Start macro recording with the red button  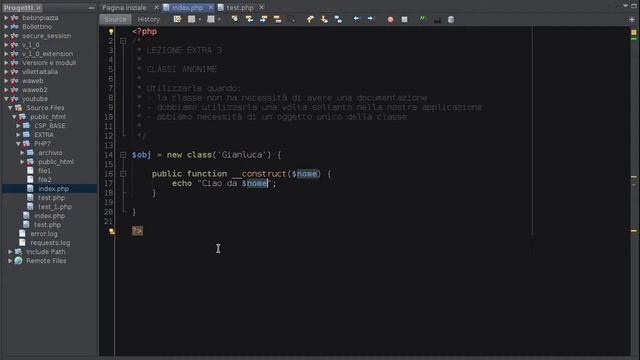(390, 19)
